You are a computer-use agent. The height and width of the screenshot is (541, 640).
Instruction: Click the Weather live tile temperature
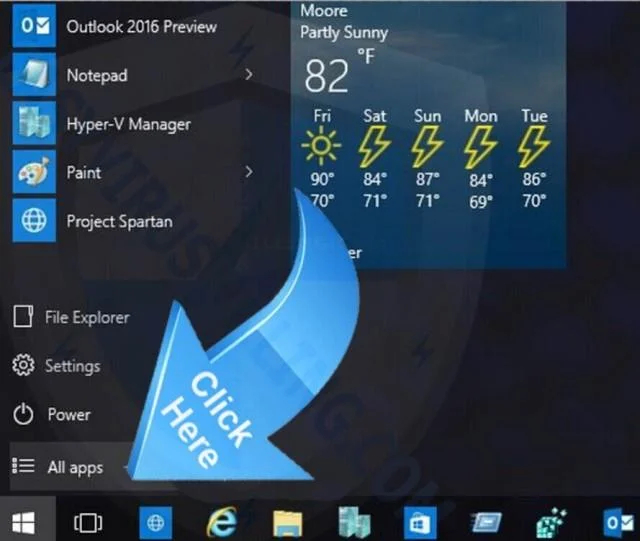coord(327,76)
